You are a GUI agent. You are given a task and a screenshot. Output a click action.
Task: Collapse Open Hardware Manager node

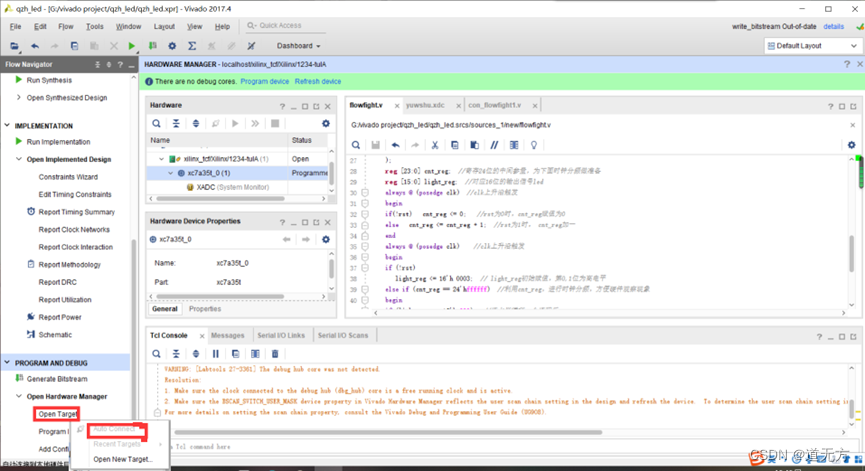pos(19,397)
